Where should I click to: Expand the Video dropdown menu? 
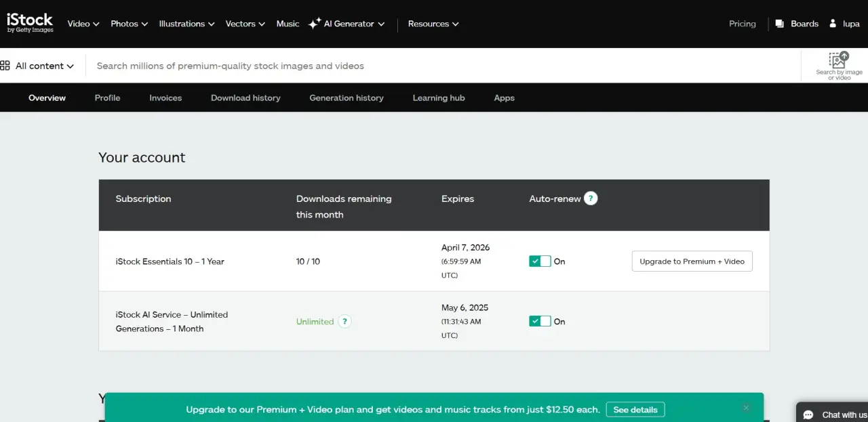pos(83,24)
